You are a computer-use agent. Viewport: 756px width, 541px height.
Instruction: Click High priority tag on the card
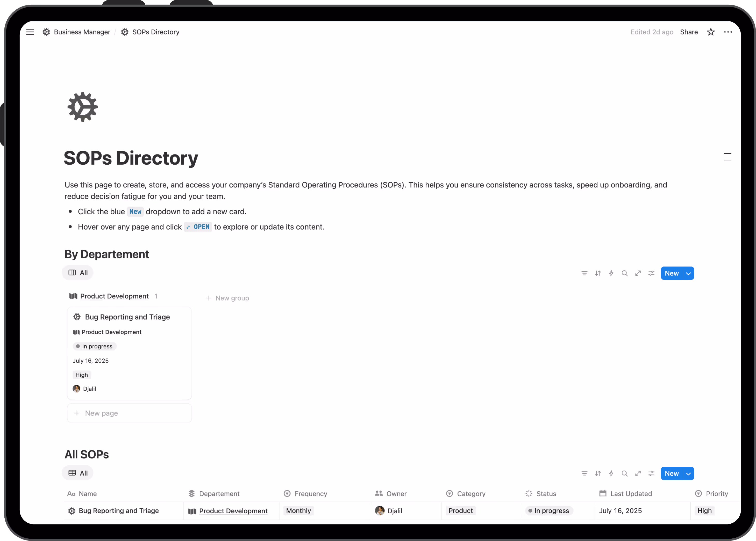82,375
